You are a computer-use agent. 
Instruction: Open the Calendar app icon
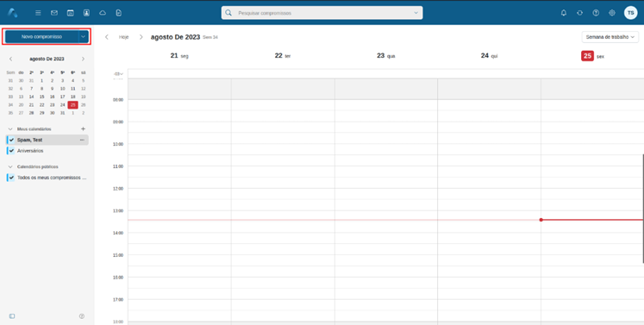coord(70,13)
